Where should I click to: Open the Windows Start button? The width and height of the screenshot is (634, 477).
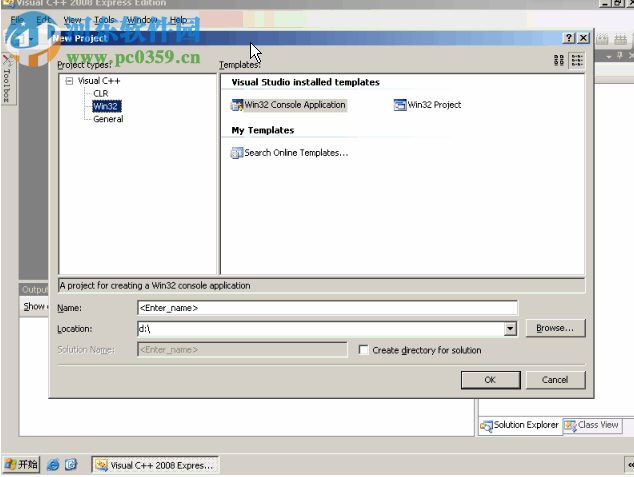click(21, 464)
